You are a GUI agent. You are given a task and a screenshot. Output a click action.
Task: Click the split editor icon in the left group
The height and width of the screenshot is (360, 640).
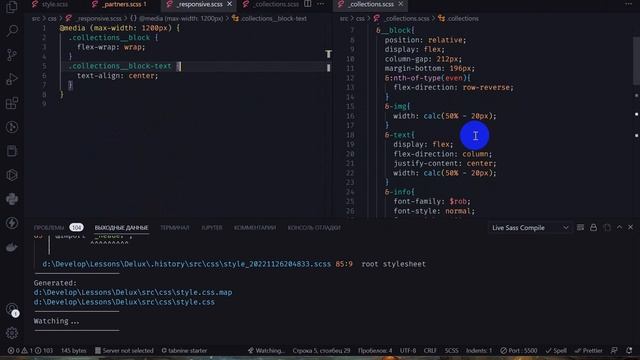click(308, 4)
